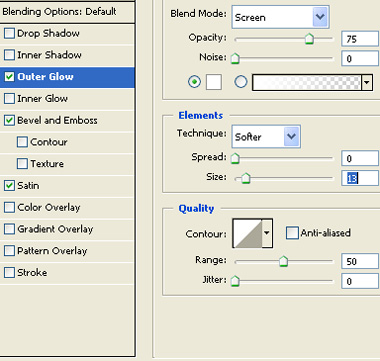
Task: Select the Satin style row
Action: pyautogui.click(x=67, y=186)
